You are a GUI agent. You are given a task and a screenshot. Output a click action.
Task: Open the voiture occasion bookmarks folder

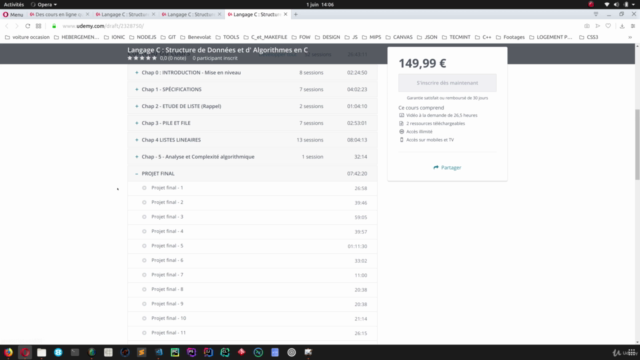[27, 37]
